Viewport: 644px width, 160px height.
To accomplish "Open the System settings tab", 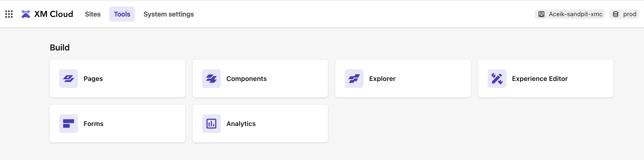I will (168, 14).
